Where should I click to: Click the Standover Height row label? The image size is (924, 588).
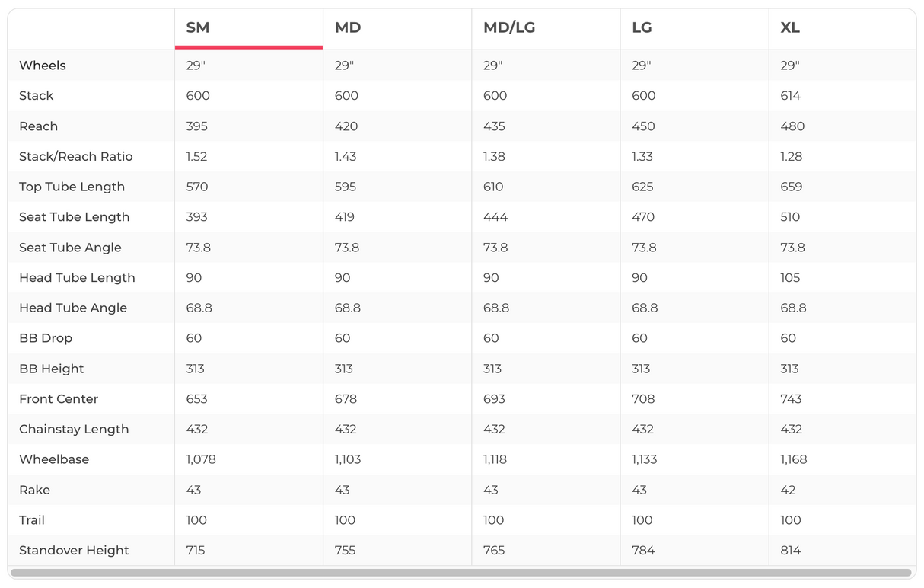click(74, 551)
